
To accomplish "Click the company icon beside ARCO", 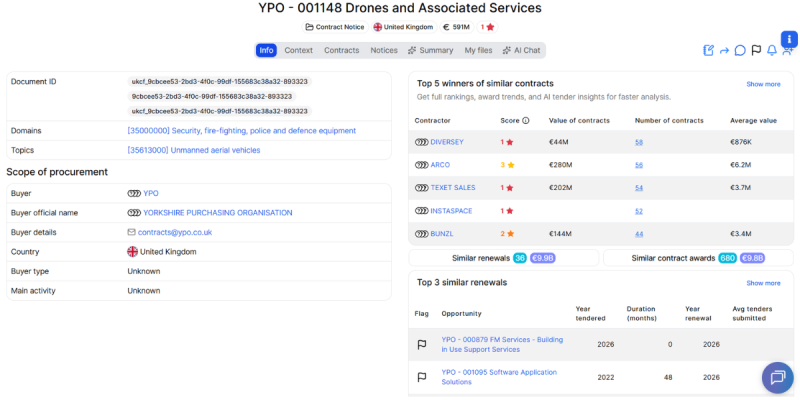I will pyautogui.click(x=421, y=165).
